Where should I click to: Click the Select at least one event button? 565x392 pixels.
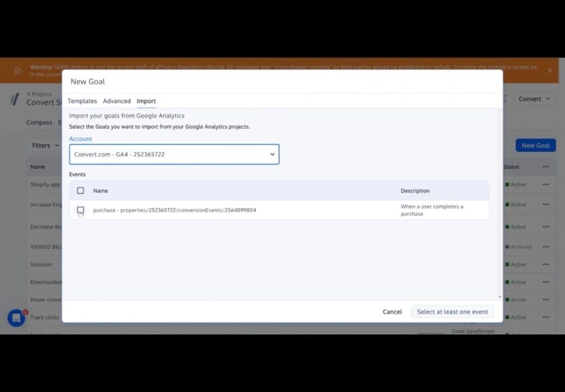[x=452, y=312]
